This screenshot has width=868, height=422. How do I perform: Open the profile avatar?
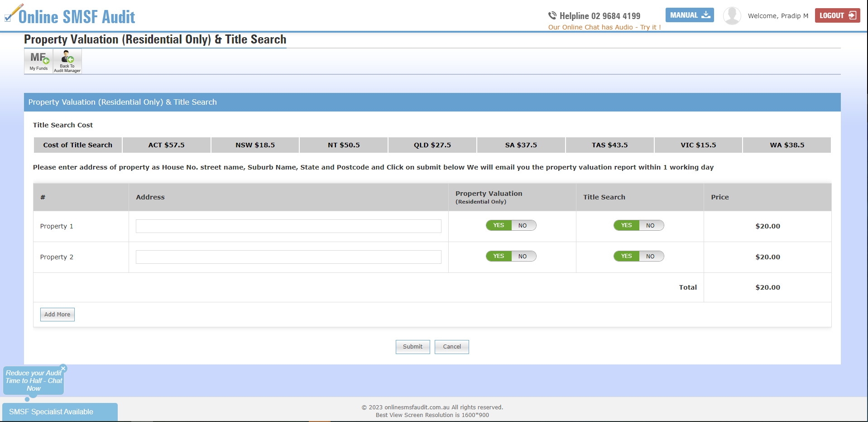pyautogui.click(x=732, y=15)
